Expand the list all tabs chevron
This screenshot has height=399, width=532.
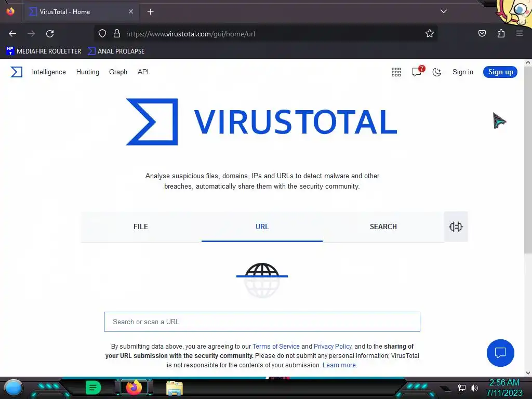[x=444, y=11]
